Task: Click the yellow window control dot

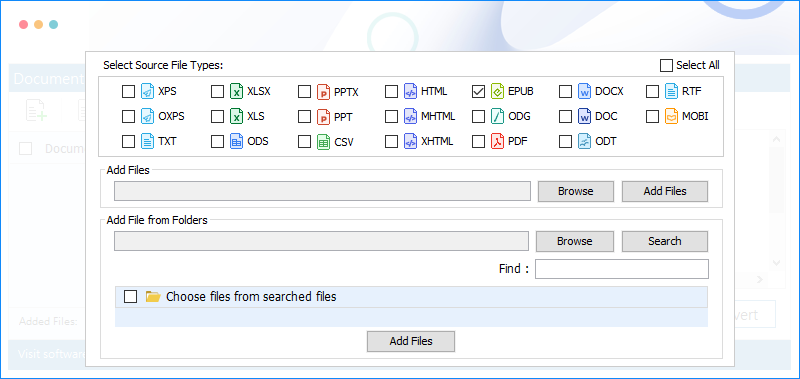Action: (x=38, y=24)
